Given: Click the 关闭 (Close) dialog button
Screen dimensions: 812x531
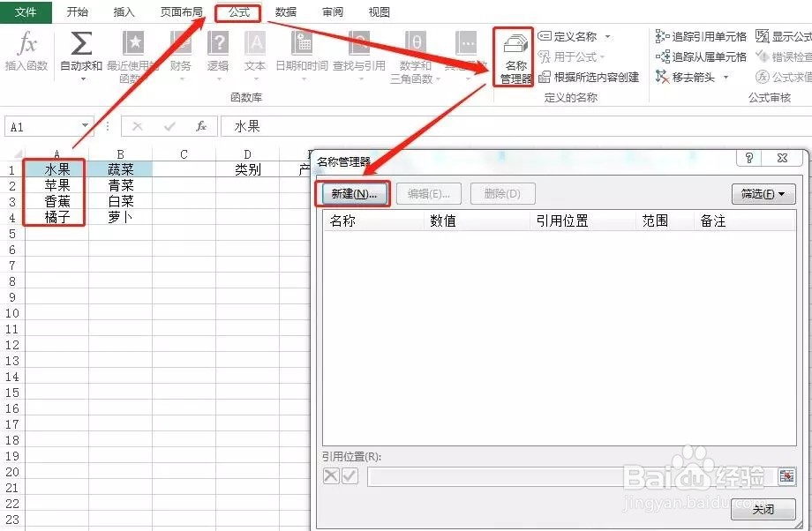Looking at the screenshot, I should pos(763,509).
